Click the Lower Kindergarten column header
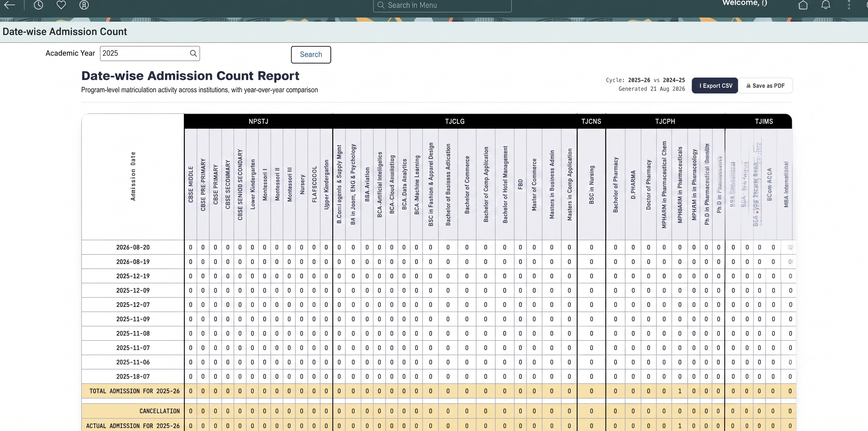 pos(252,184)
